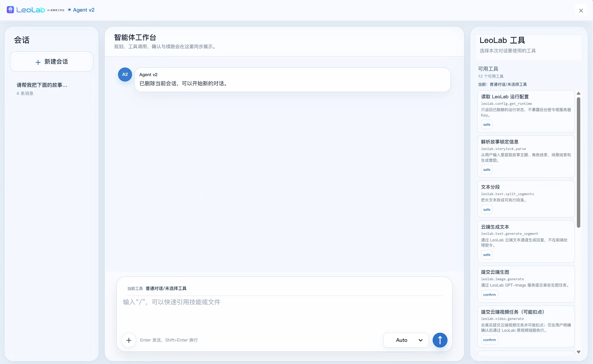Select the 提交云端生图 tool card
The width and height of the screenshot is (593, 364).
(x=526, y=284)
